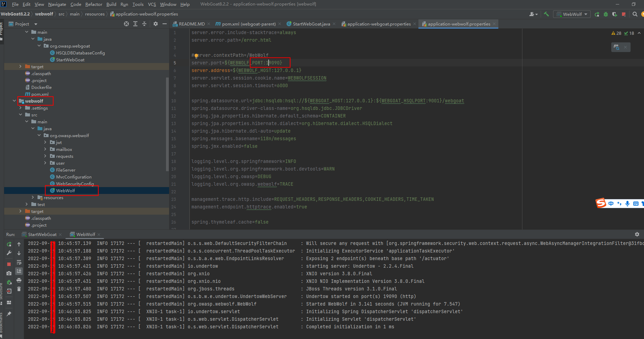Open Structure tool window side tab
The width and height of the screenshot is (644, 339).
point(1,295)
